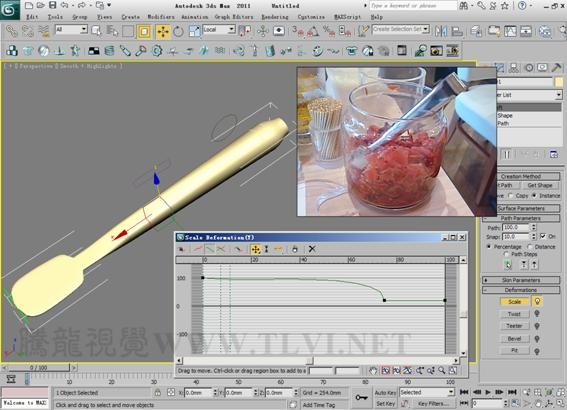This screenshot has height=410, width=567.
Task: Click Display X Axis icon in Scale Deformation
Action: pyautogui.click(x=197, y=249)
